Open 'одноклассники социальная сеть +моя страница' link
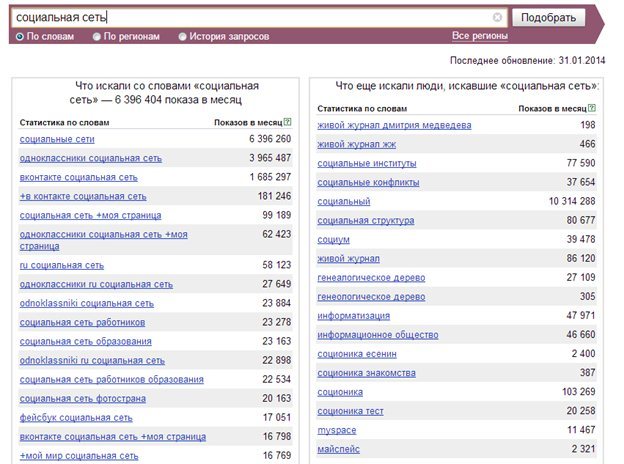This screenshot has height=464, width=624. (x=103, y=240)
